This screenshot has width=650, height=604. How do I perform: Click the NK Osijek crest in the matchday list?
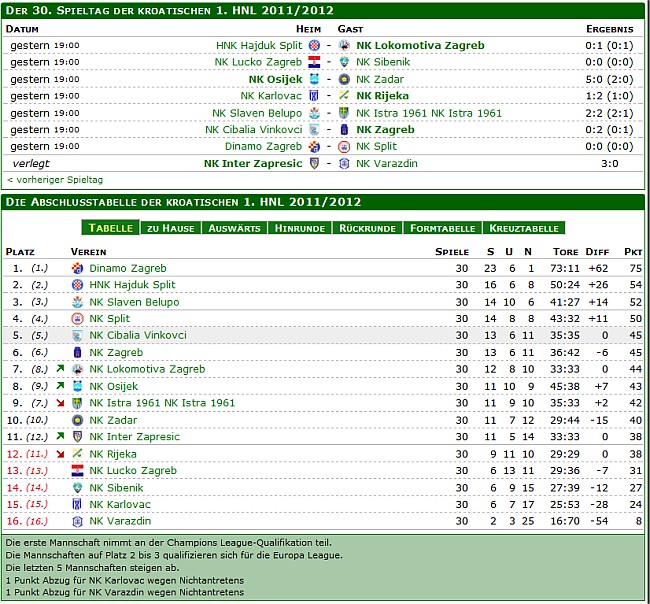[x=314, y=79]
